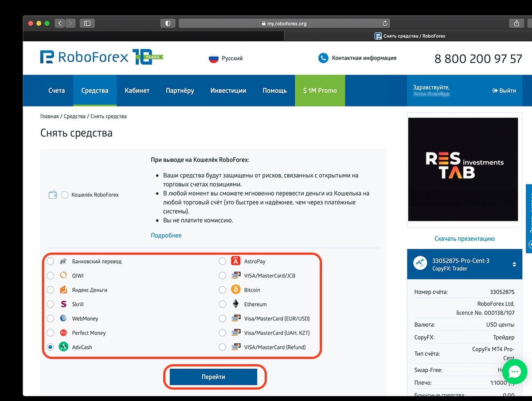Click the Safari forward arrow
This screenshot has height=401, width=532.
pos(70,23)
